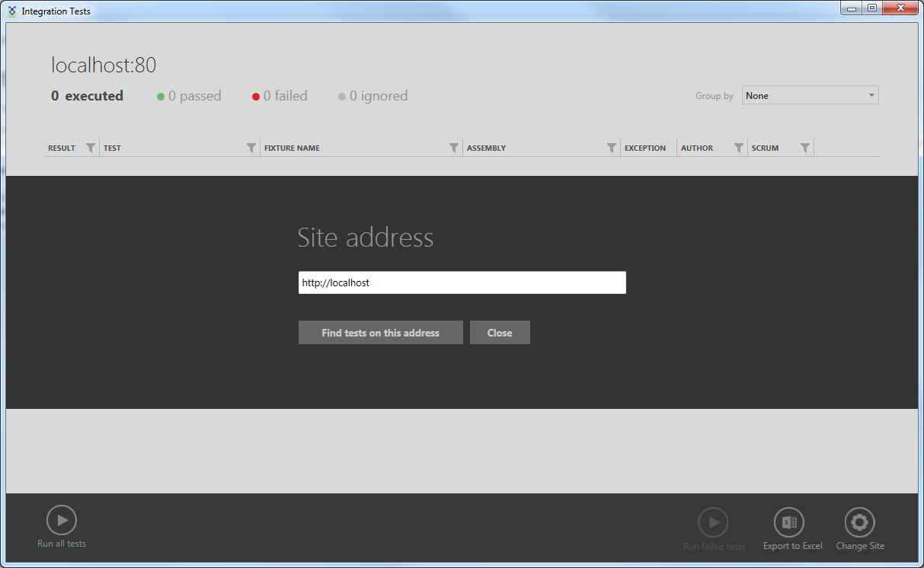Maximize the Integration Tests window
This screenshot has width=924, height=568.
click(872, 8)
